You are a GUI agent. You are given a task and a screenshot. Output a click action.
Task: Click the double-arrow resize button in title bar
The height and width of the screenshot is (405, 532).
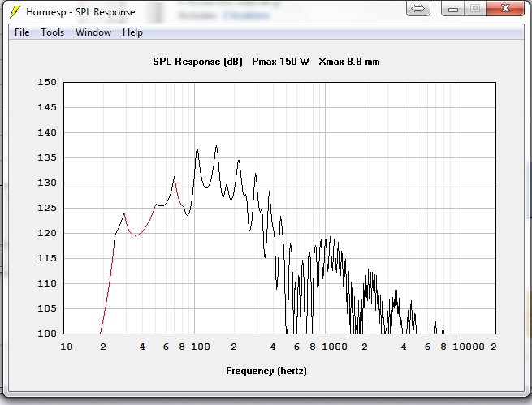click(418, 8)
